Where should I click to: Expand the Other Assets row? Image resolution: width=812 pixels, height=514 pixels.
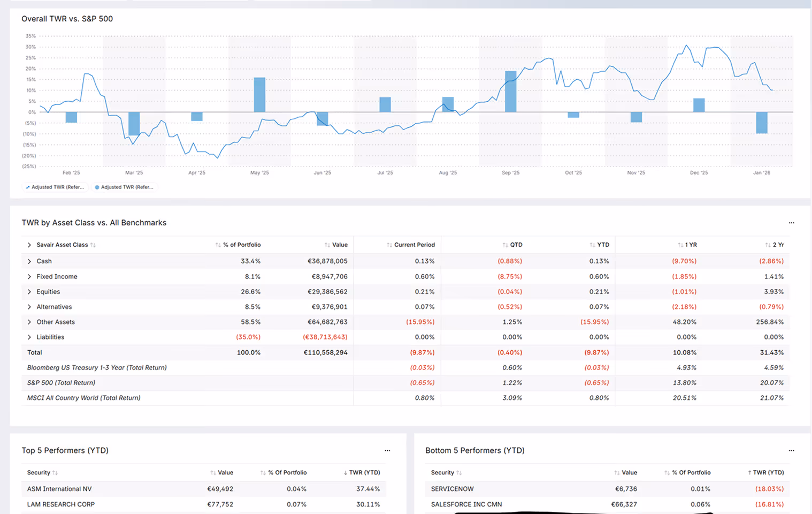pyautogui.click(x=29, y=322)
